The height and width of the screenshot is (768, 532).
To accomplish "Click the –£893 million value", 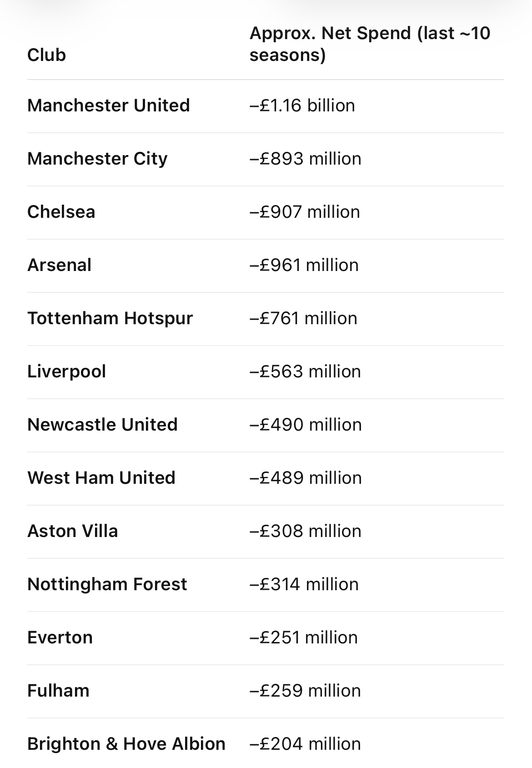I will [x=306, y=159].
